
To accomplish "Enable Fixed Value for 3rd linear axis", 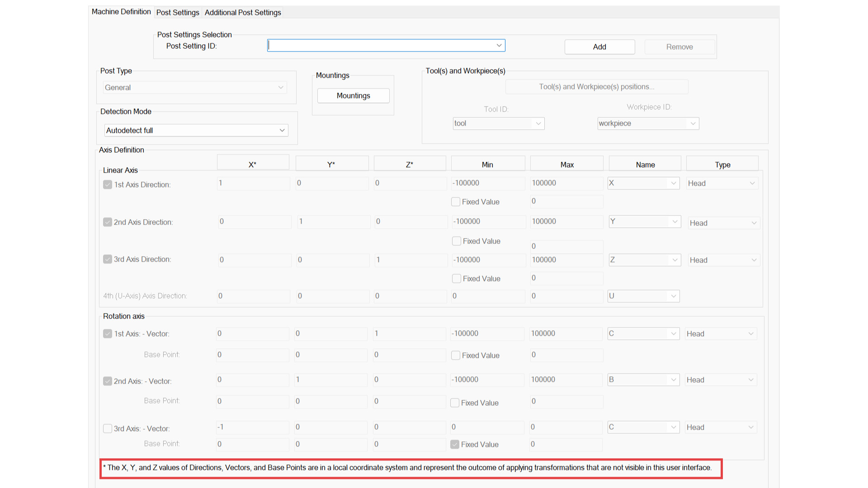I will click(457, 278).
